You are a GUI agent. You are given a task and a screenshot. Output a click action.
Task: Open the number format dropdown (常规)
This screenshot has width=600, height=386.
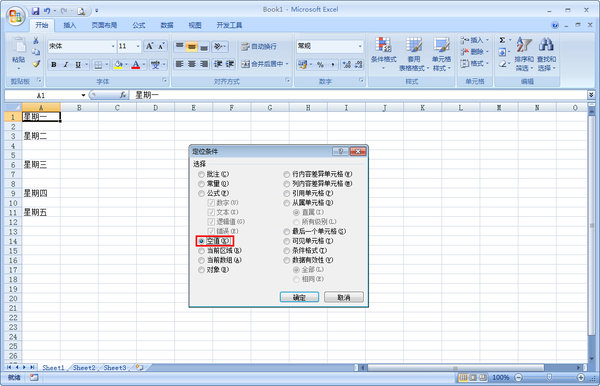coord(360,46)
